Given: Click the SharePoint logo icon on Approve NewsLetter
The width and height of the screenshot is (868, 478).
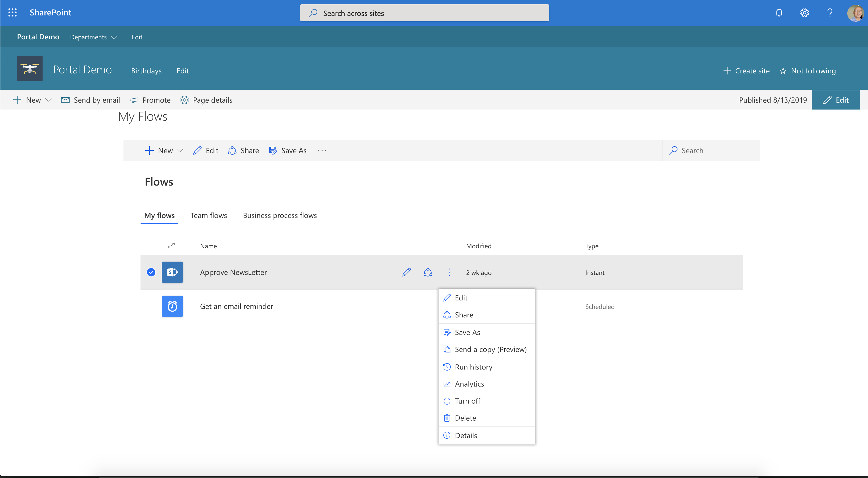Looking at the screenshot, I should (172, 272).
